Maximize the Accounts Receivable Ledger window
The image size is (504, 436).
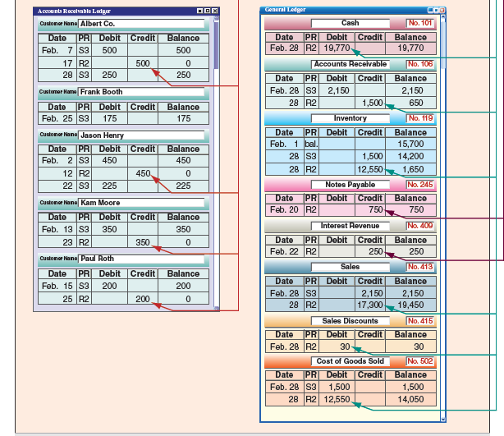[209, 11]
